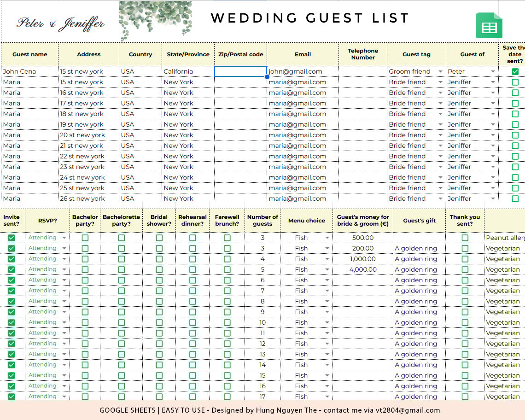
Task: Select the 'Address' column header
Action: (x=89, y=54)
